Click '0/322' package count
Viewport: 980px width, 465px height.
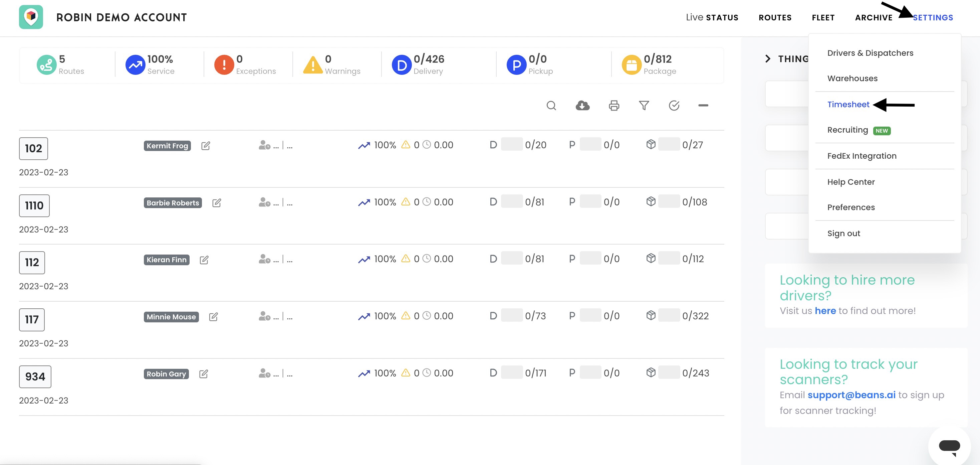[x=695, y=316]
